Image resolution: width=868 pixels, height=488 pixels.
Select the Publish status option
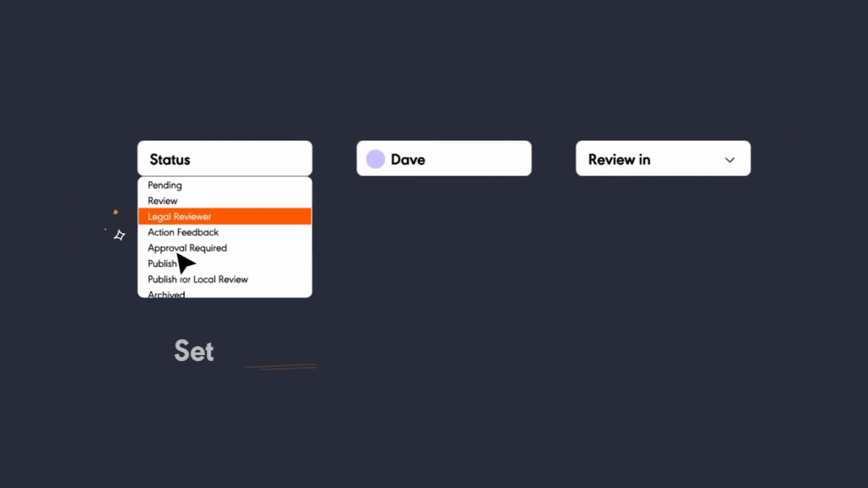point(161,263)
